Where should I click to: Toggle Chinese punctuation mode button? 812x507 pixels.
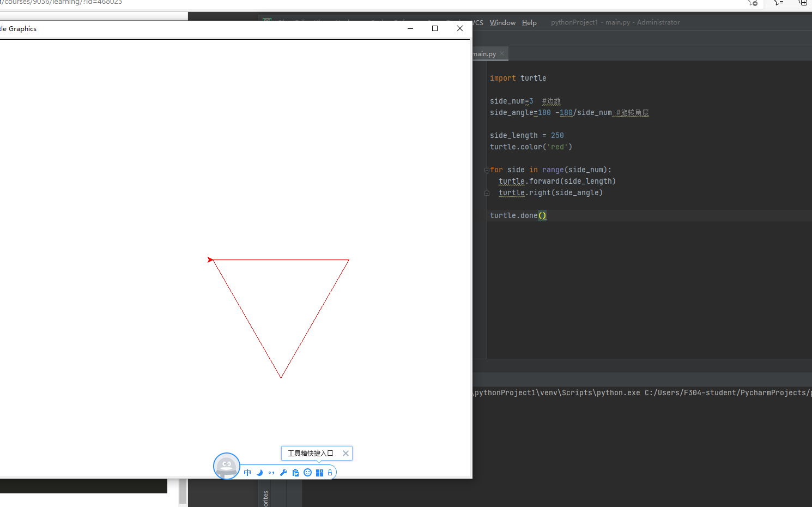pos(271,473)
